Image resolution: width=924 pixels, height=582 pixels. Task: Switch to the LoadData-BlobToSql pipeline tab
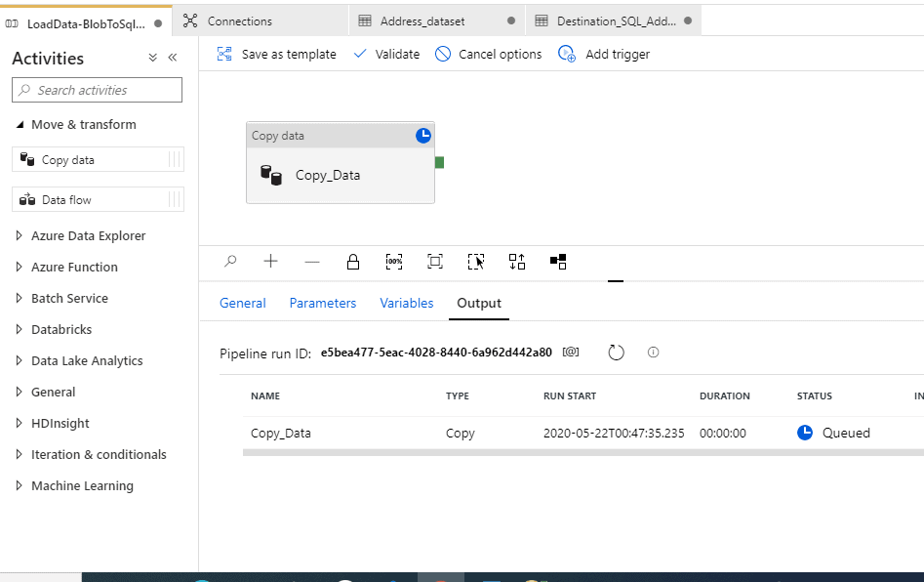point(86,21)
